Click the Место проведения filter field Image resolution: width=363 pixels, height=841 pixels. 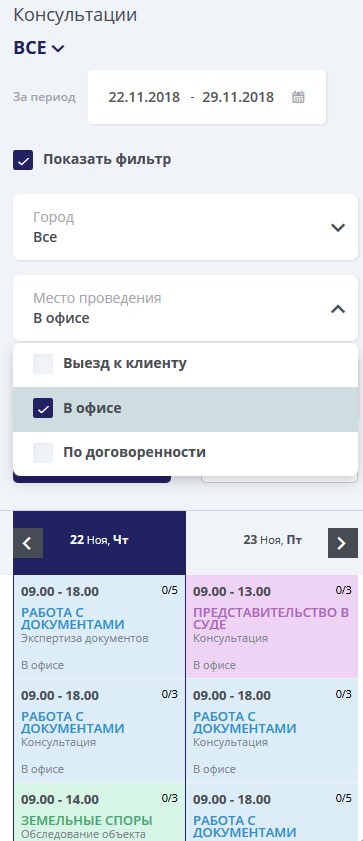pos(185,308)
